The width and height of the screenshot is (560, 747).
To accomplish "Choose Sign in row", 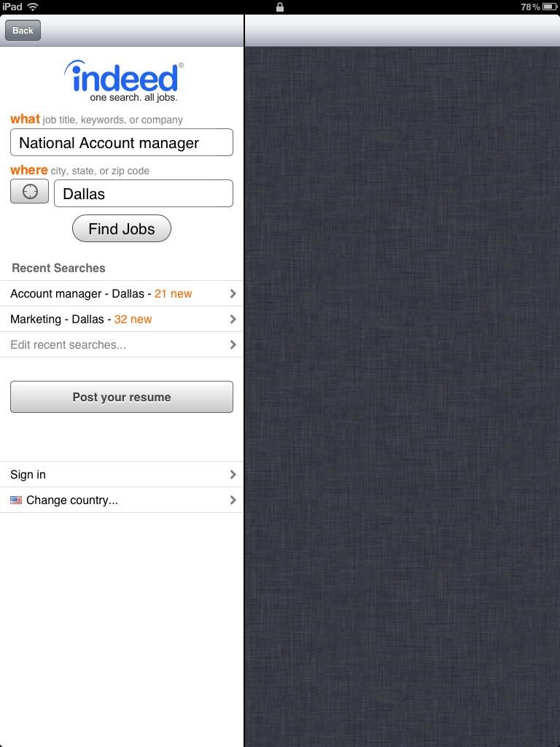I will point(122,474).
